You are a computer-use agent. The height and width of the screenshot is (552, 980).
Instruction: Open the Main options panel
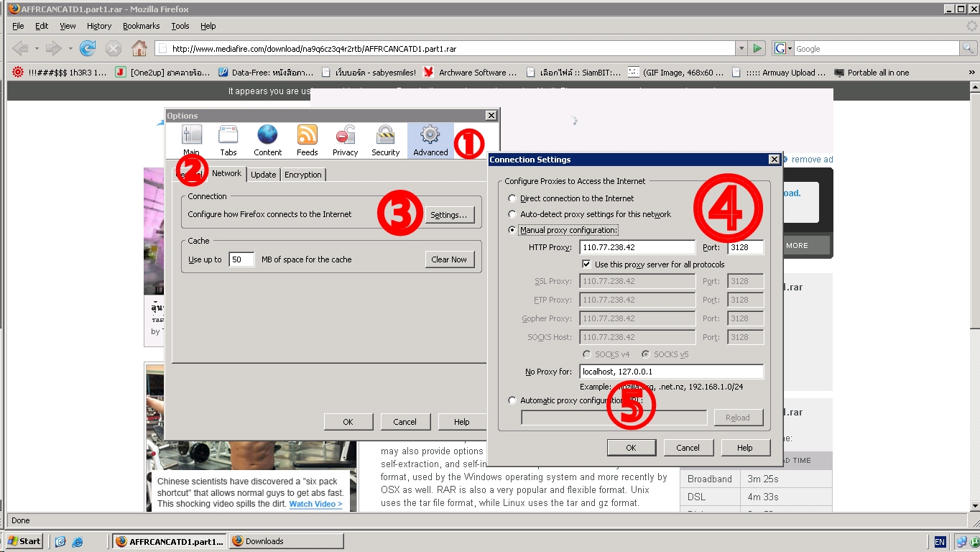pos(191,140)
